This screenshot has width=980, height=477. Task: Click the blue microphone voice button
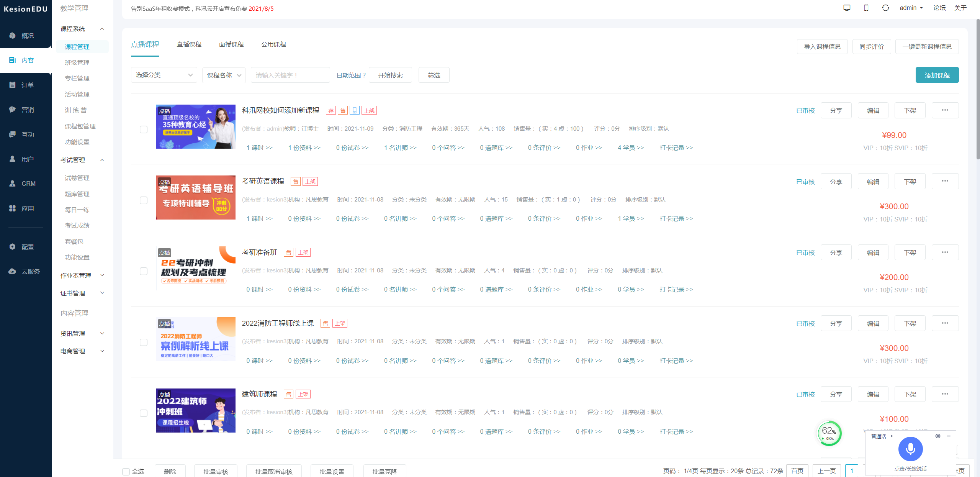pyautogui.click(x=910, y=449)
